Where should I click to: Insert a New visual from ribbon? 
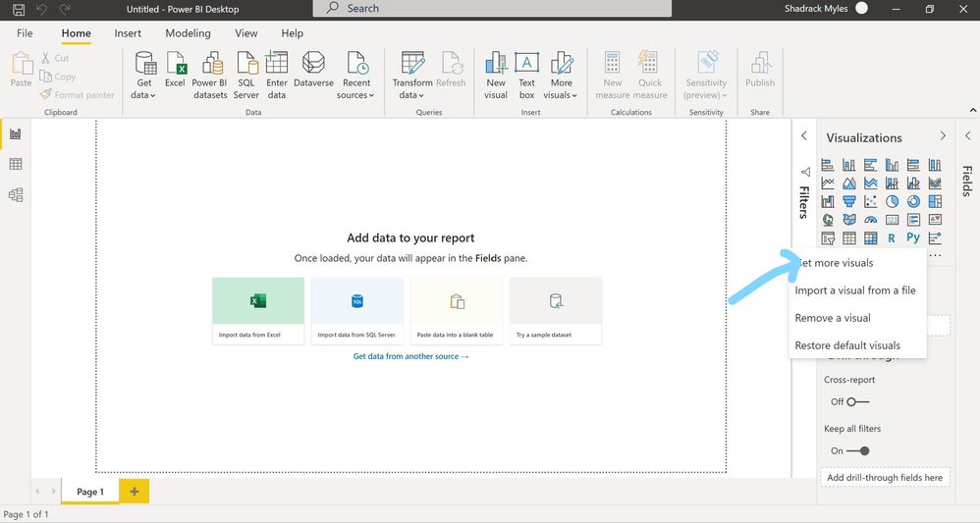click(x=496, y=75)
